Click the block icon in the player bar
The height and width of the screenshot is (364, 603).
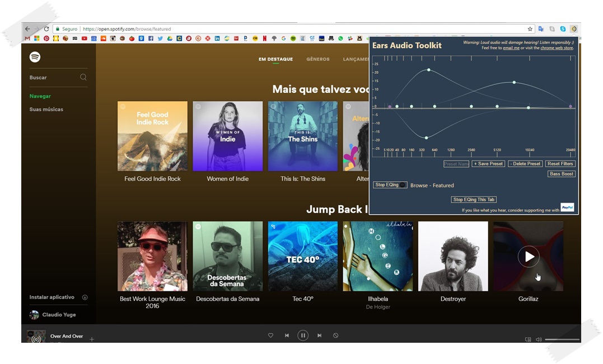point(335,335)
